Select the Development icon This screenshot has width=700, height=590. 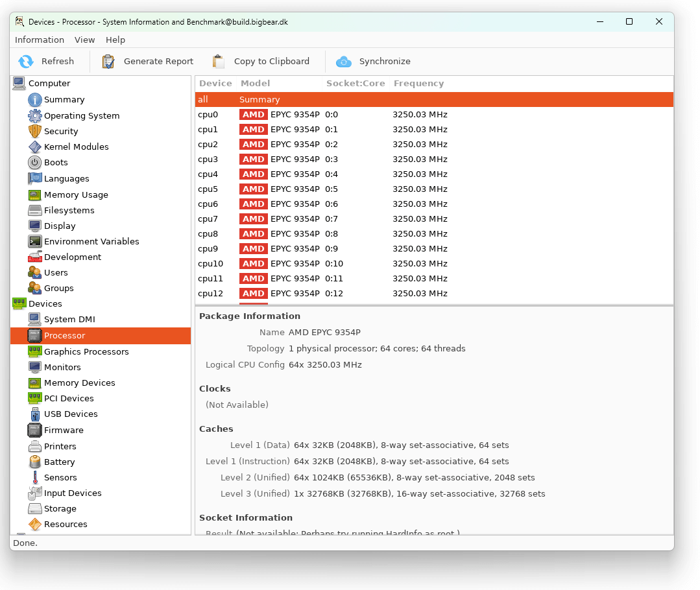tap(35, 257)
